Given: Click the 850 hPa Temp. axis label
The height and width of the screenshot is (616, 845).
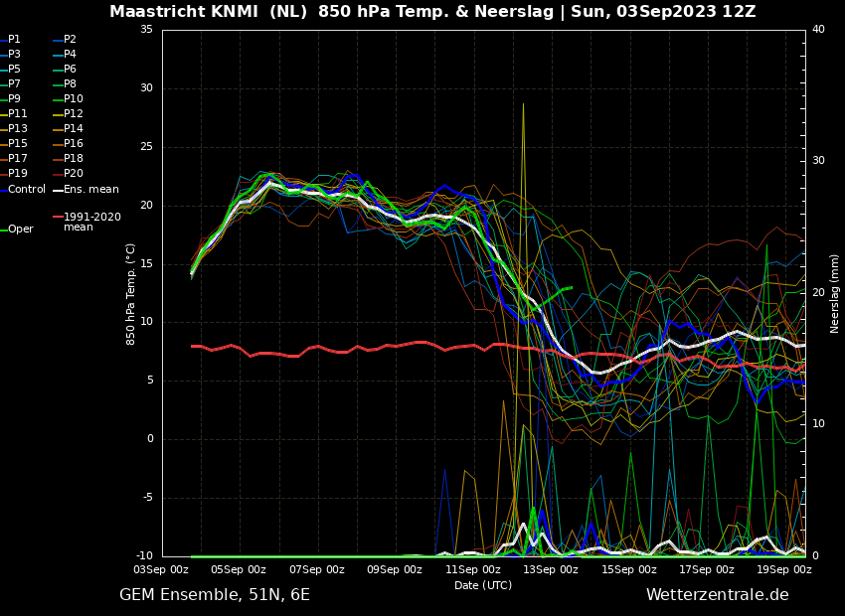Looking at the screenshot, I should point(131,293).
